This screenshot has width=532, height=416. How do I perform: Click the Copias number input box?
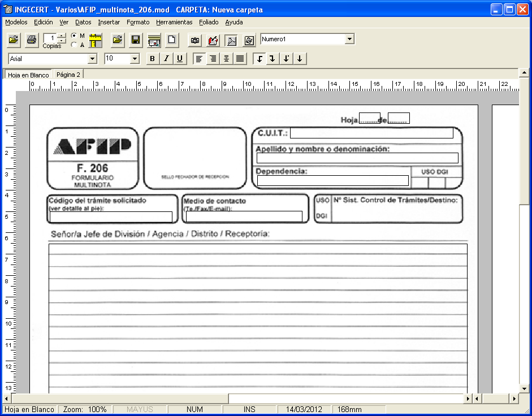point(50,38)
